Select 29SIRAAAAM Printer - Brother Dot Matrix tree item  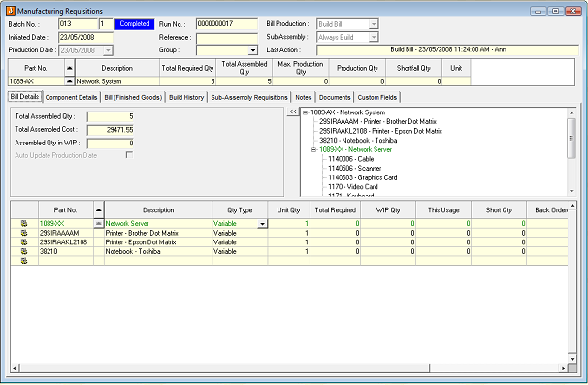click(x=378, y=122)
